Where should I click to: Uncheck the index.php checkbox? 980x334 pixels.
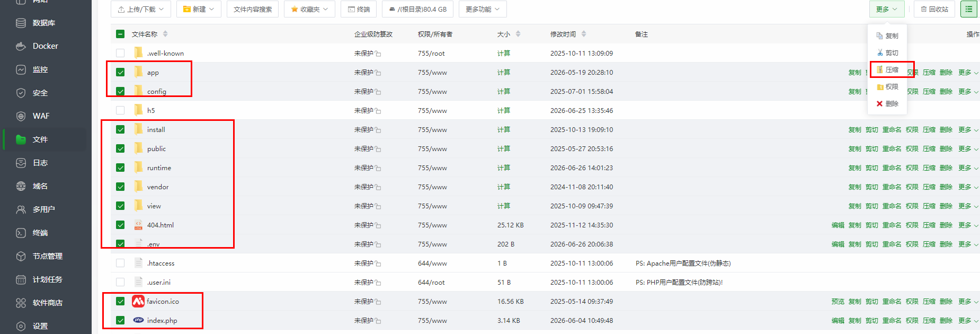(120, 320)
